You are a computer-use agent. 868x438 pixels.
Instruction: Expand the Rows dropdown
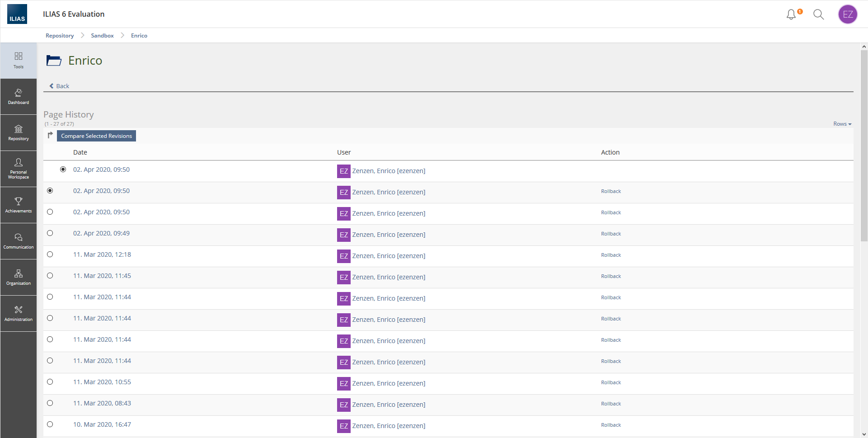point(842,124)
